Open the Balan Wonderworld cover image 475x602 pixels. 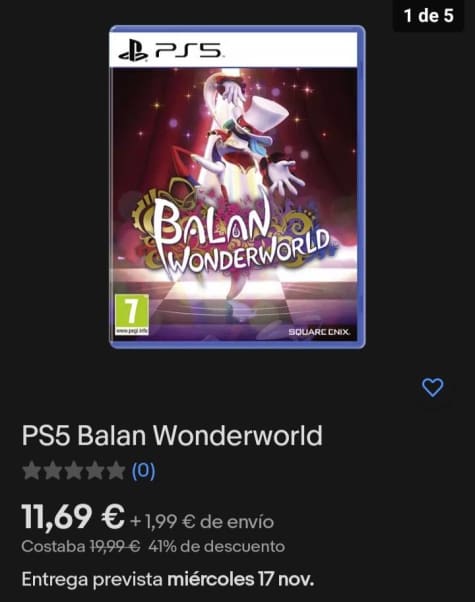click(237, 187)
